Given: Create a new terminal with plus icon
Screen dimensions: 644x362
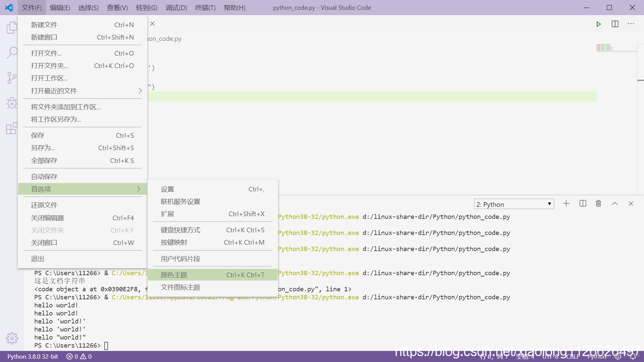Looking at the screenshot, I should point(566,204).
